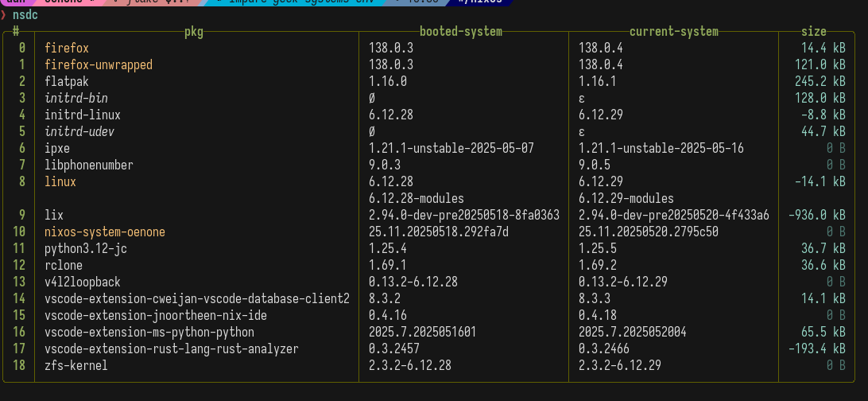This screenshot has width=868, height=401.
Task: Select 'vscode-extension-cweijan-vscode-database-client2' package name
Action: (197, 298)
